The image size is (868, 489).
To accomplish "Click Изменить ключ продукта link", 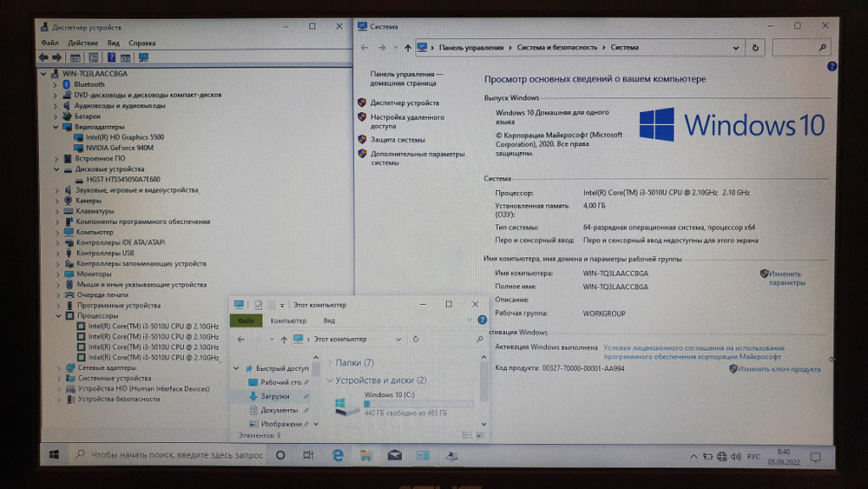I will click(x=779, y=369).
